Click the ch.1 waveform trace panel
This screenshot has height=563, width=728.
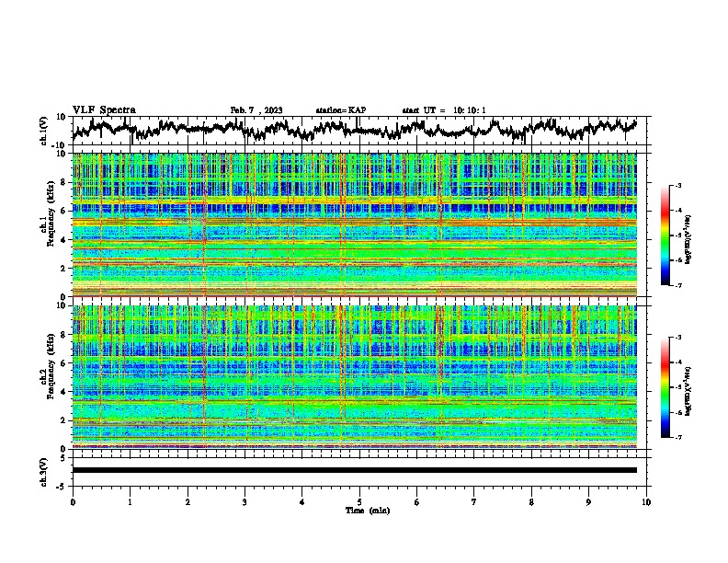pyautogui.click(x=359, y=131)
